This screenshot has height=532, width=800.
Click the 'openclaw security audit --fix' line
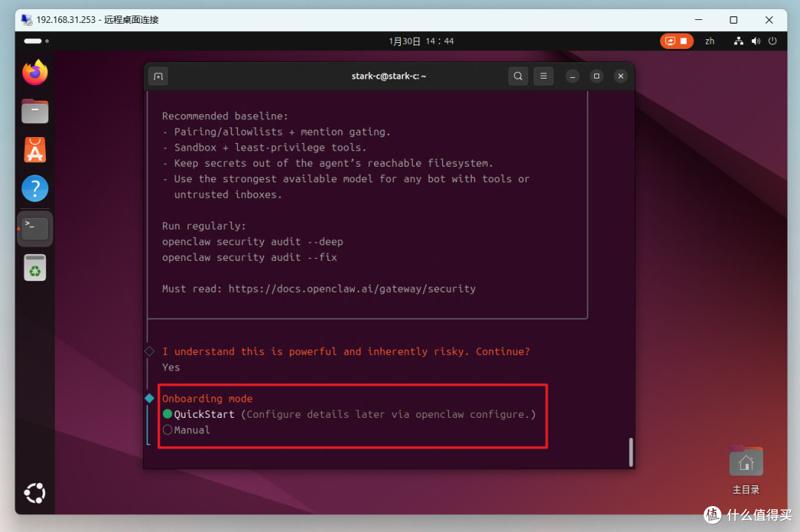[x=250, y=257]
